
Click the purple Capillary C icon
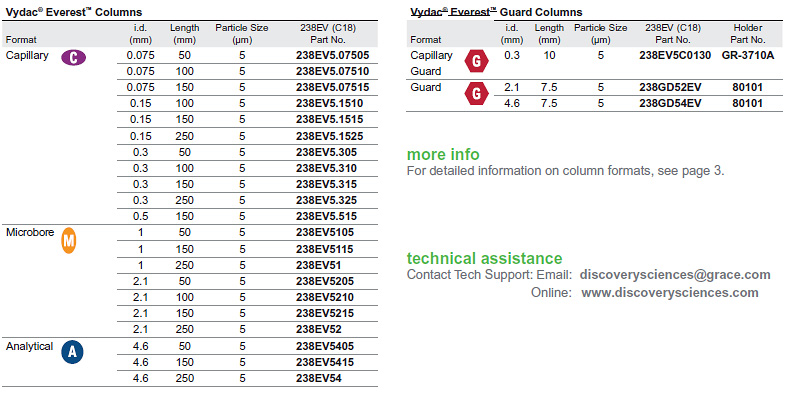pos(73,57)
